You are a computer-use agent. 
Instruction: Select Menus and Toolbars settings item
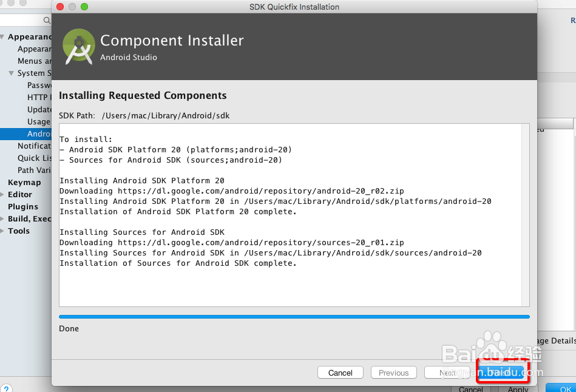coord(34,61)
